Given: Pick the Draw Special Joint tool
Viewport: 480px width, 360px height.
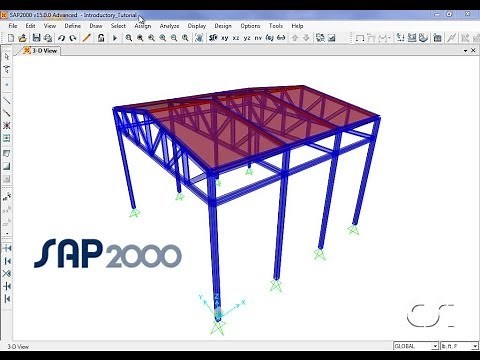Looking at the screenshot, I should (7, 85).
